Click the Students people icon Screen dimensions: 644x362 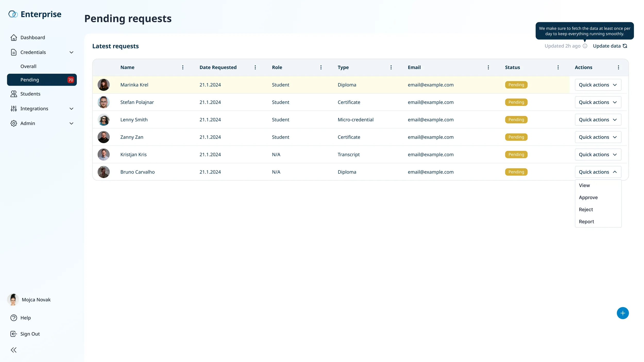click(x=14, y=94)
